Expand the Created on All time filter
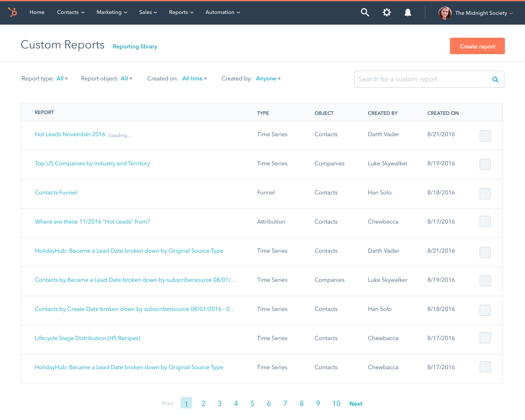Image resolution: width=525 pixels, height=420 pixels. click(194, 78)
